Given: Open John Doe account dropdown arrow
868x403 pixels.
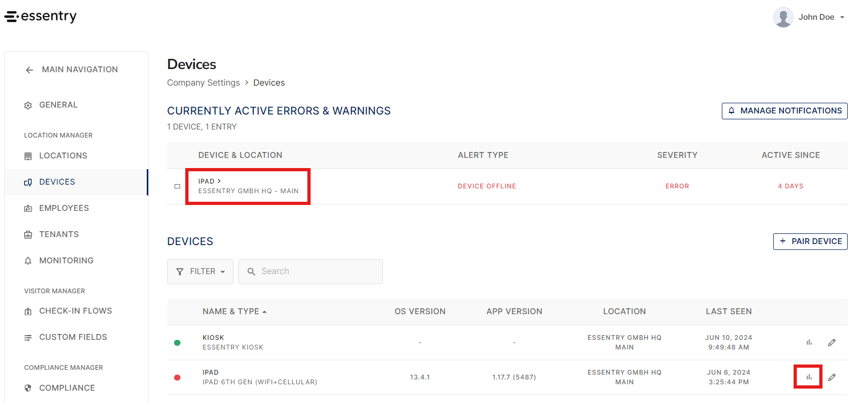Looking at the screenshot, I should (842, 18).
